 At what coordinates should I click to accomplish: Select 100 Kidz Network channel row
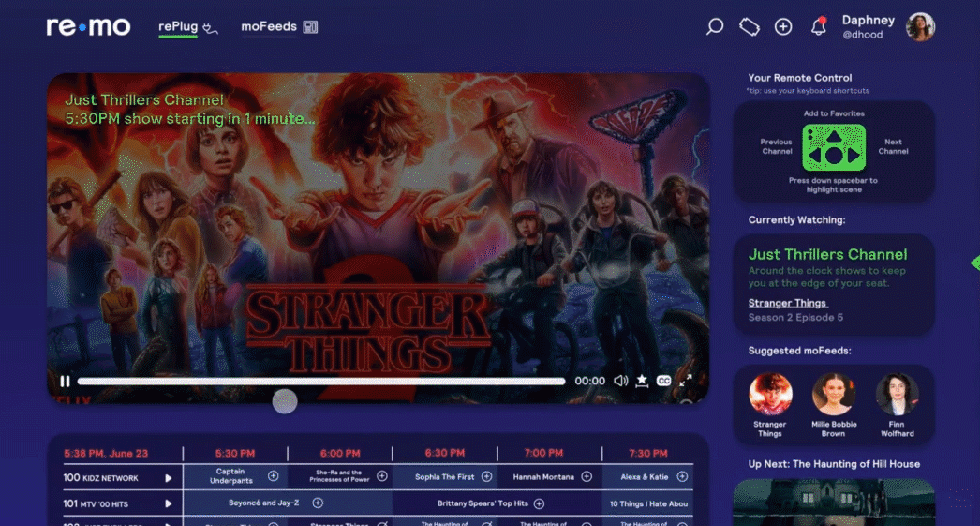tap(123, 478)
